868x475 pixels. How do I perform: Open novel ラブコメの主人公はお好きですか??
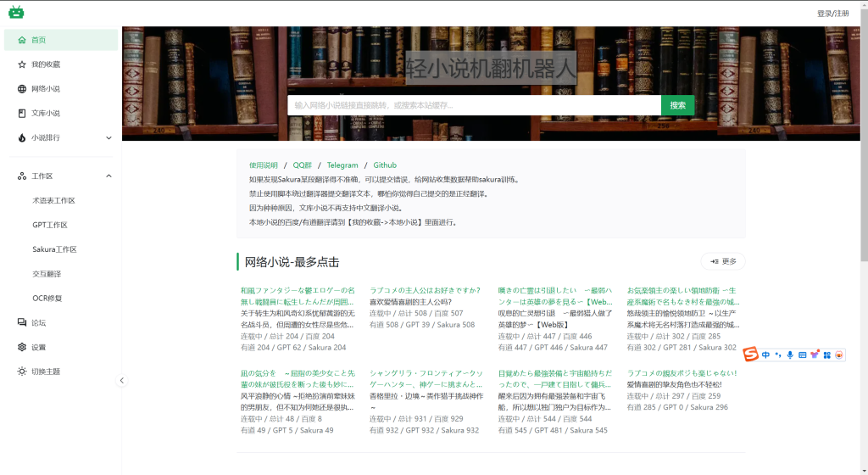click(x=426, y=290)
